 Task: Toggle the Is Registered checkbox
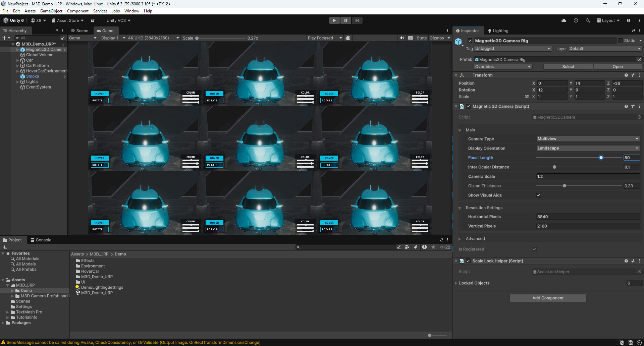tap(534, 249)
